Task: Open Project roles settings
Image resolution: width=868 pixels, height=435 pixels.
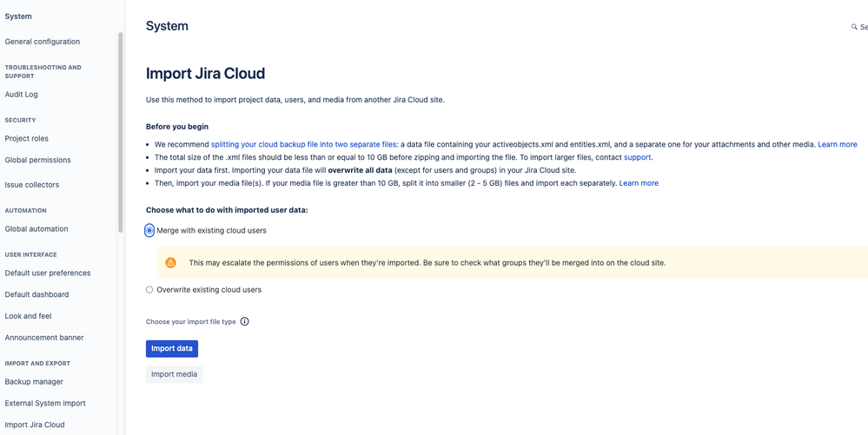Action: tap(27, 139)
